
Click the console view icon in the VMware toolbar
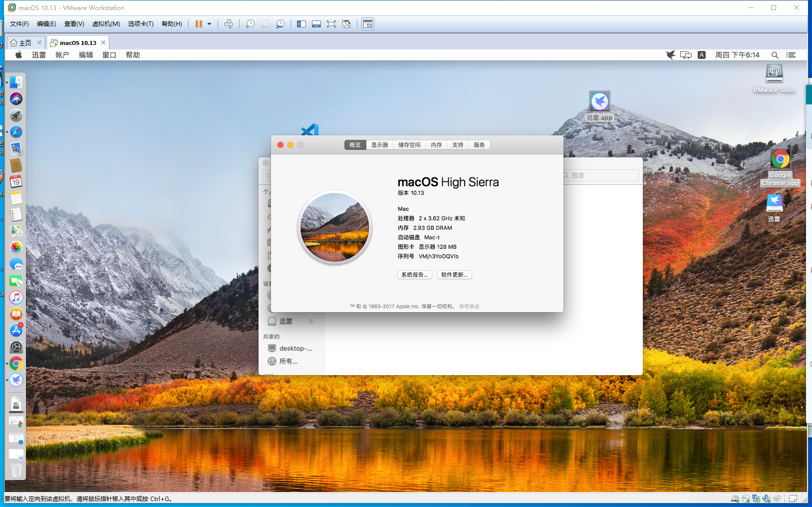pyautogui.click(x=368, y=24)
